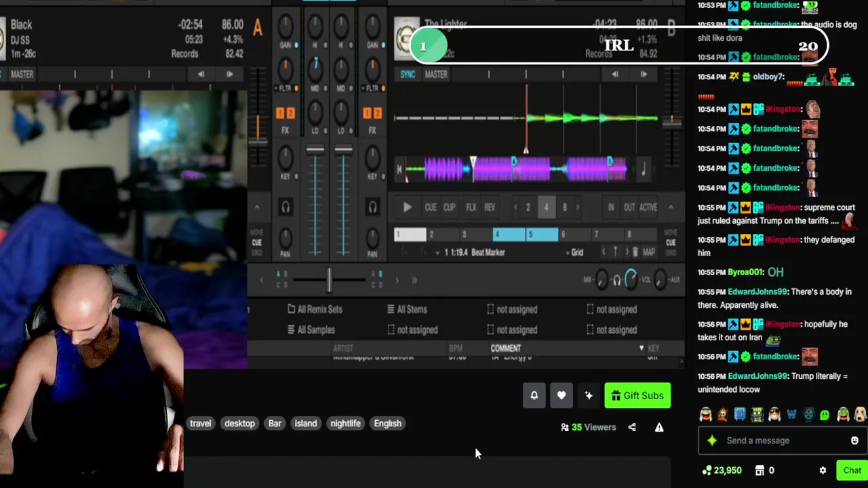Open All Stems browser favorite
868x488 pixels.
tap(407, 309)
